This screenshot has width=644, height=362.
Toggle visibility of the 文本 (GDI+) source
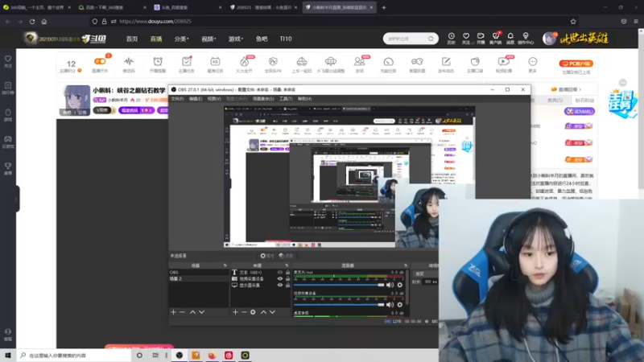(x=280, y=273)
